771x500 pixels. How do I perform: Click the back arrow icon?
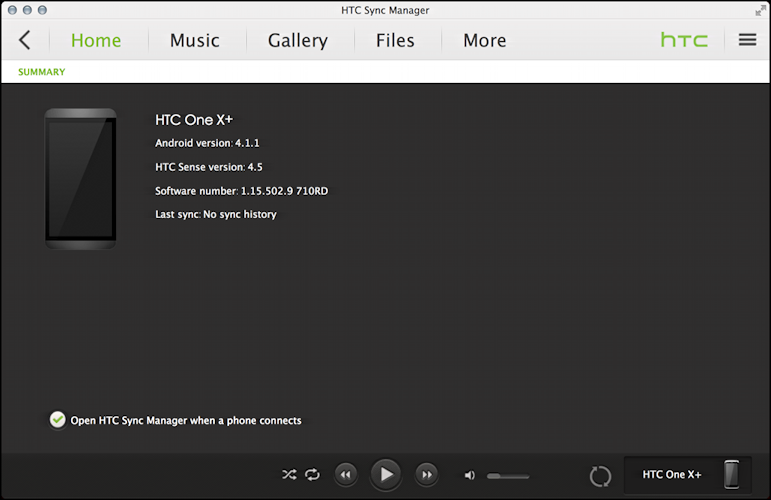tap(25, 40)
